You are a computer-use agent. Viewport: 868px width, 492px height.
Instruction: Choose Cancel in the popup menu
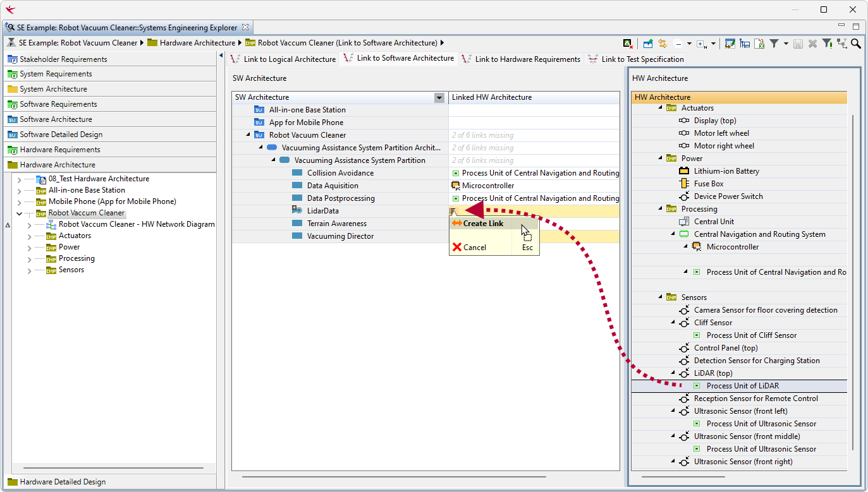coord(494,248)
